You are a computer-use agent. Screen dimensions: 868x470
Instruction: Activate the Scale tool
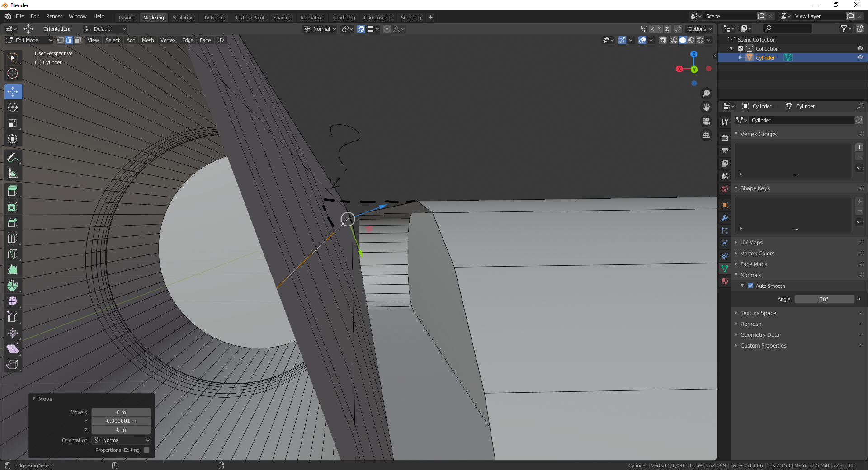point(13,123)
